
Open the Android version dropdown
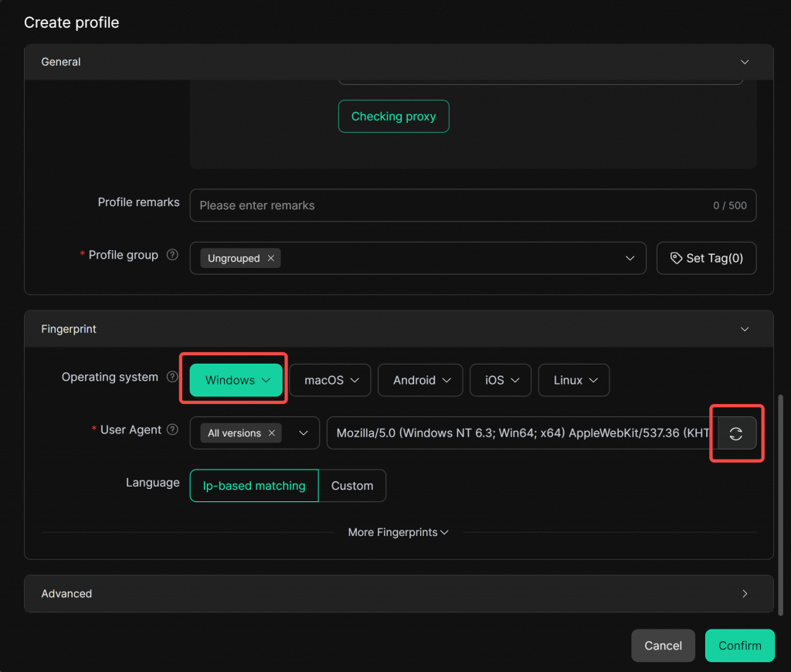coord(420,380)
